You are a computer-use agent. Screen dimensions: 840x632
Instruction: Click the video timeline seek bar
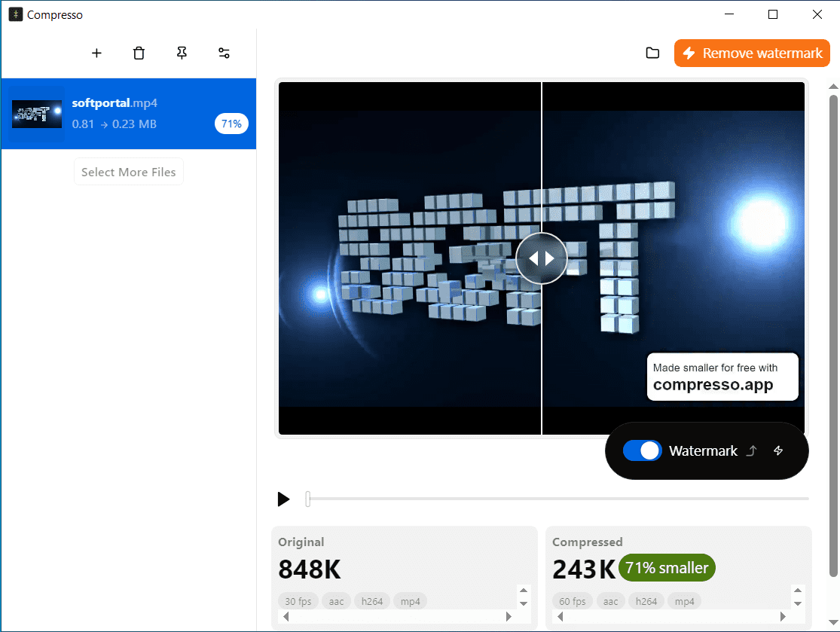click(557, 499)
